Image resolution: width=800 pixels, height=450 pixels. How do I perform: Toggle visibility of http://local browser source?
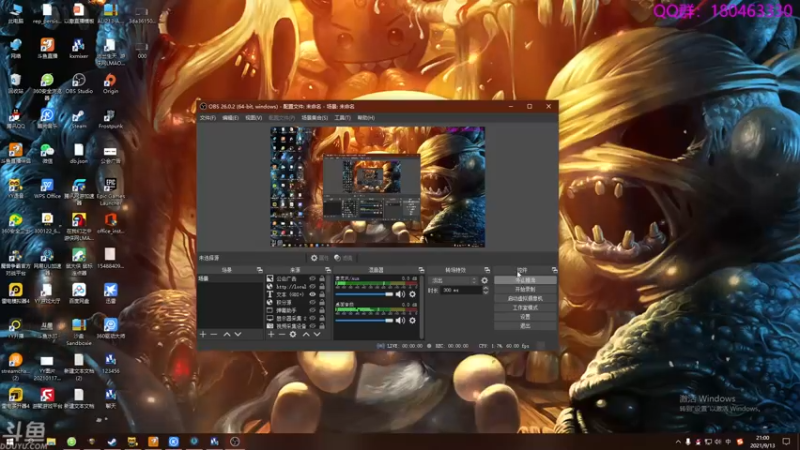[312, 287]
